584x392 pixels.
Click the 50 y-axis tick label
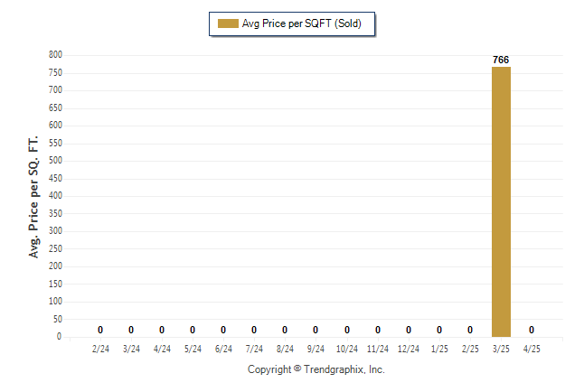pos(57,319)
